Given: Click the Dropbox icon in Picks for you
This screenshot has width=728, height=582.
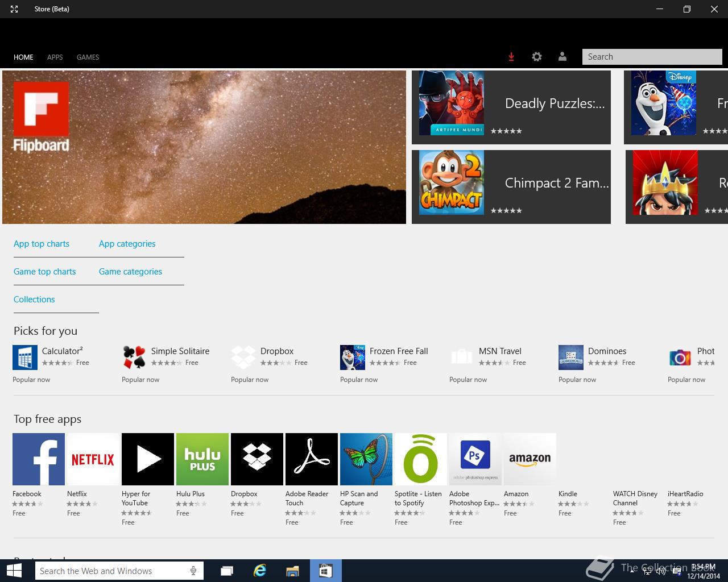Looking at the screenshot, I should (x=243, y=357).
